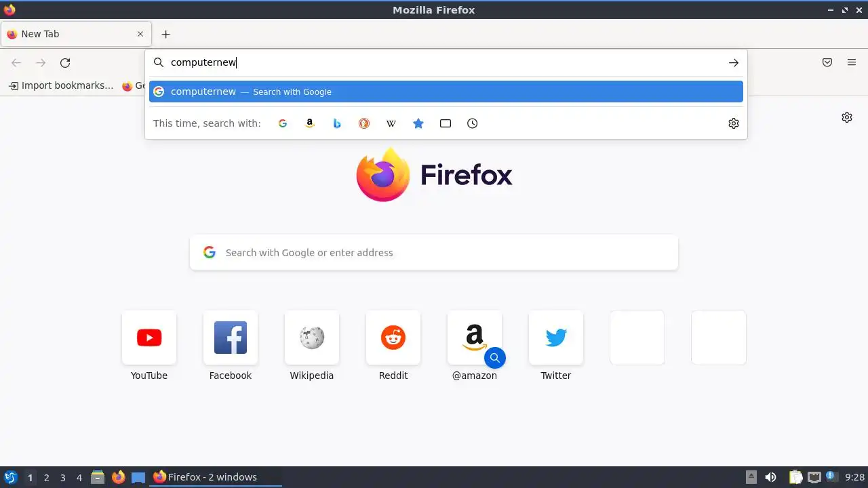Personalize new tab gear icon
This screenshot has height=488, width=868.
(847, 117)
